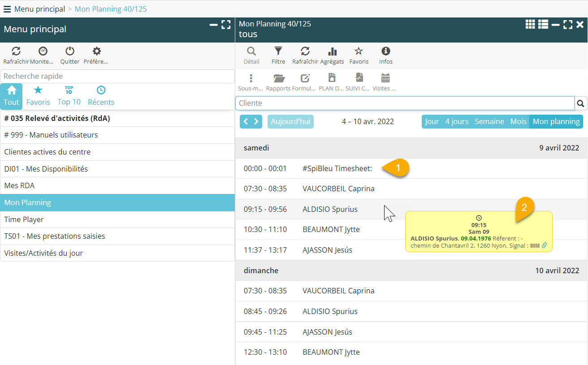Open the Infos icon

[385, 52]
